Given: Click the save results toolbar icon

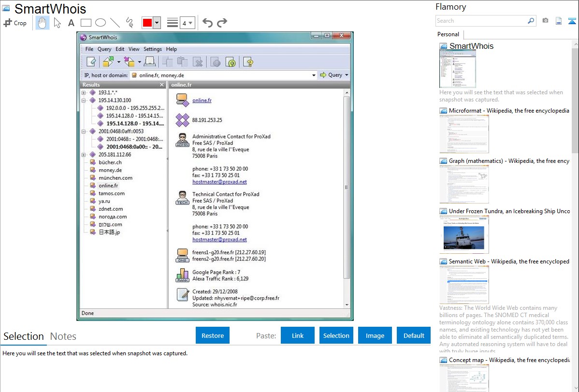Looking at the screenshot, I should coord(129,62).
